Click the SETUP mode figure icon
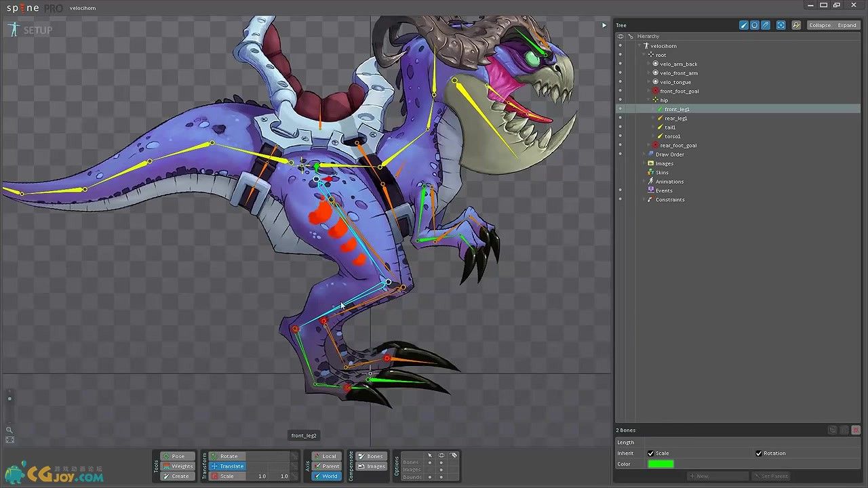Image resolution: width=868 pixels, height=488 pixels. click(14, 29)
